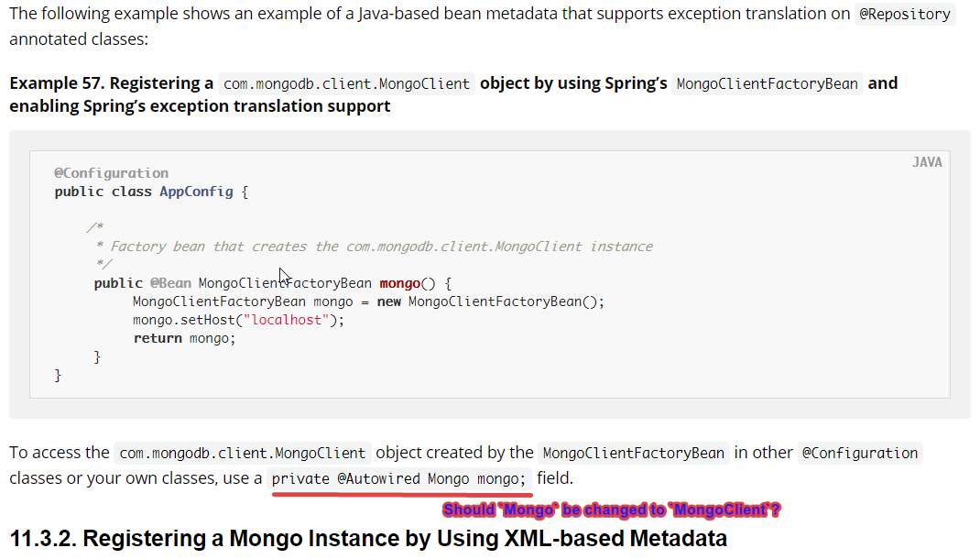This screenshot has width=980, height=559.
Task: Click the @Configuration annotation inside the code block
Action: tap(111, 173)
